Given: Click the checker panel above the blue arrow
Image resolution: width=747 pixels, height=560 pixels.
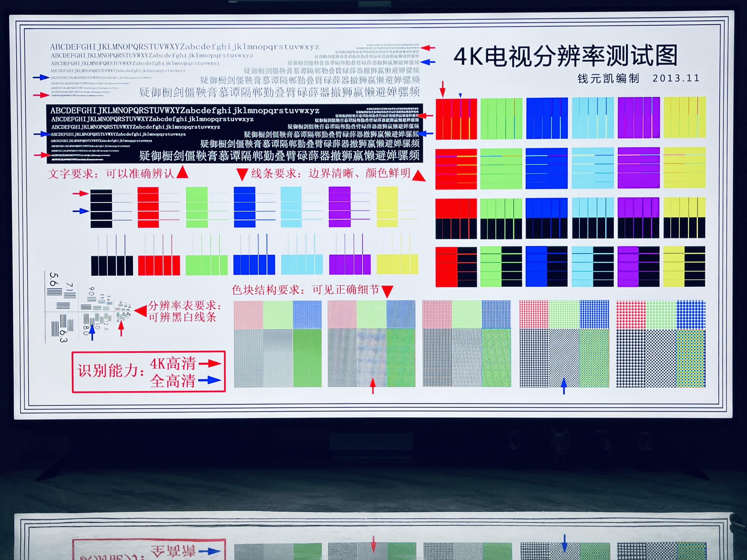Looking at the screenshot, I should (x=564, y=344).
